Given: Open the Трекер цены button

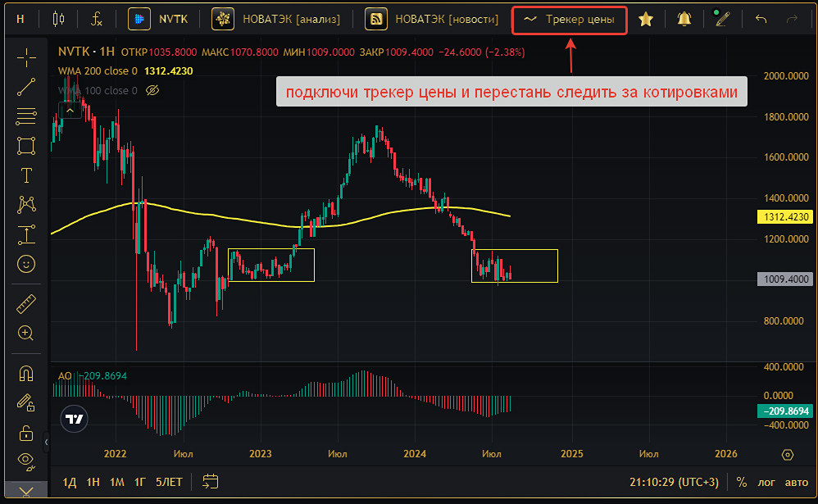Looking at the screenshot, I should (x=569, y=20).
